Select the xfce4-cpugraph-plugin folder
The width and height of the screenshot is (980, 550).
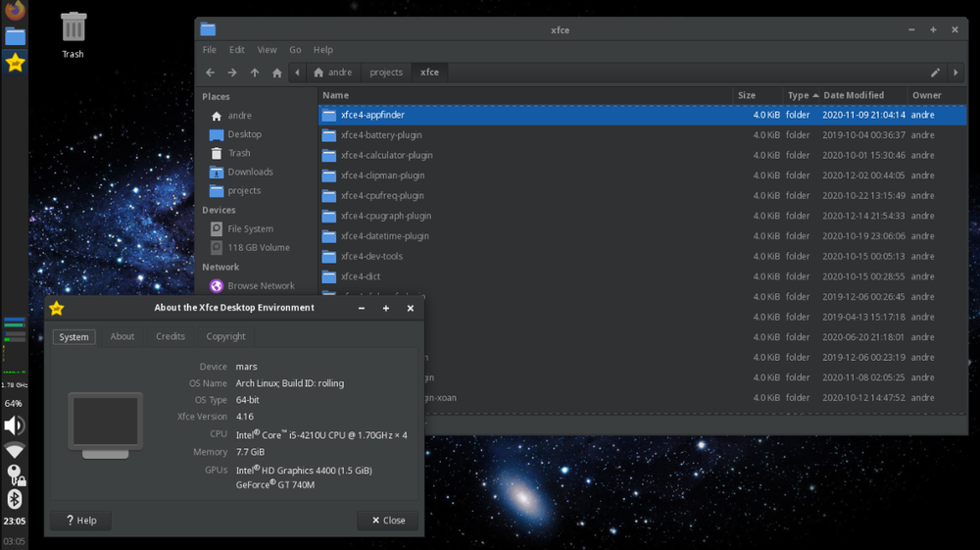642,216
